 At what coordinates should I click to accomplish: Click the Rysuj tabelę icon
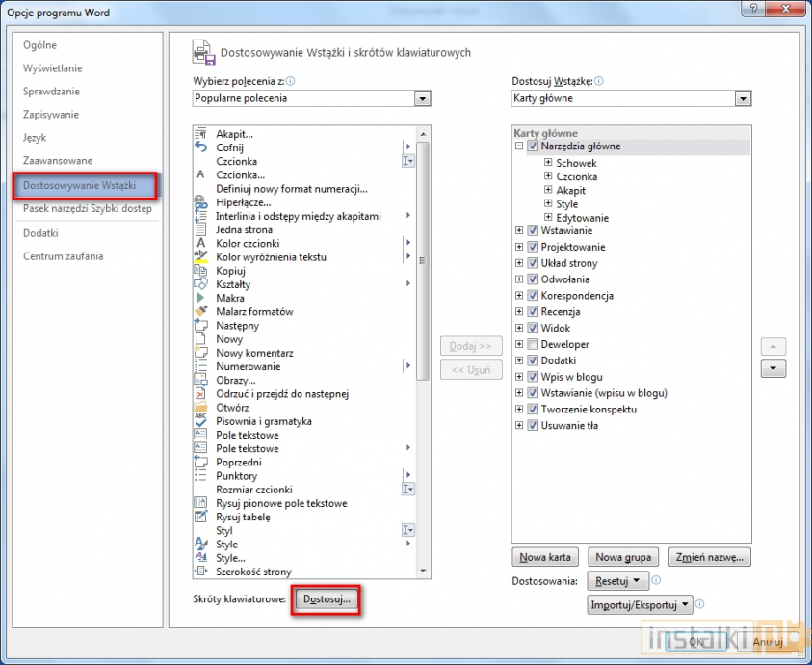tap(201, 517)
